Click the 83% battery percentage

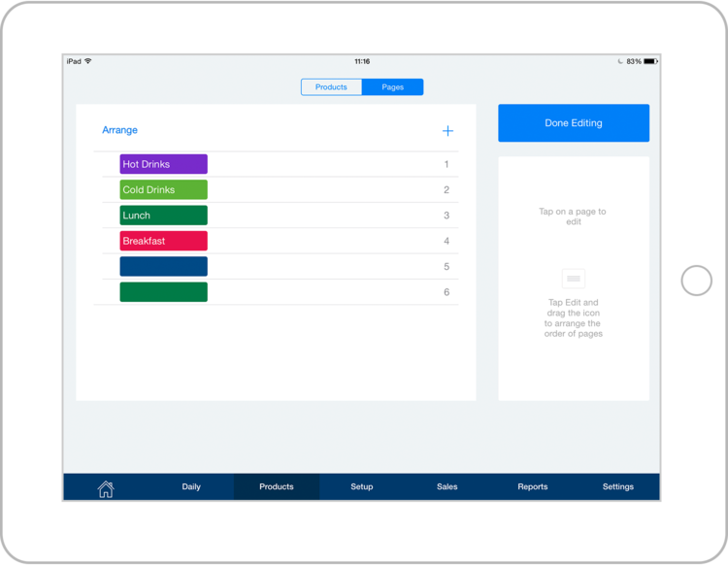pyautogui.click(x=634, y=61)
